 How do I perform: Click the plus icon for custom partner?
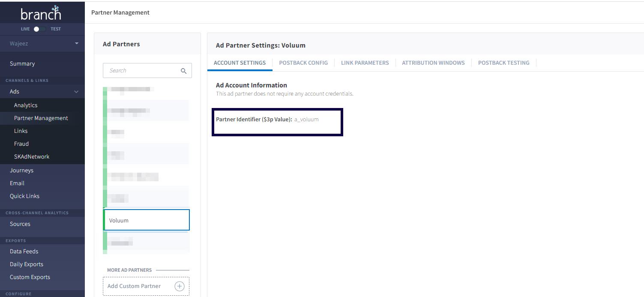click(180, 286)
